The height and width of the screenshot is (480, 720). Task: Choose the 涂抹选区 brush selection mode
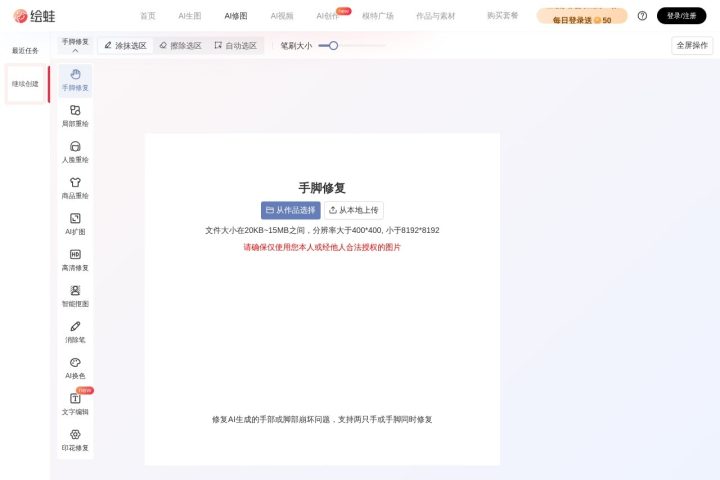click(x=125, y=45)
